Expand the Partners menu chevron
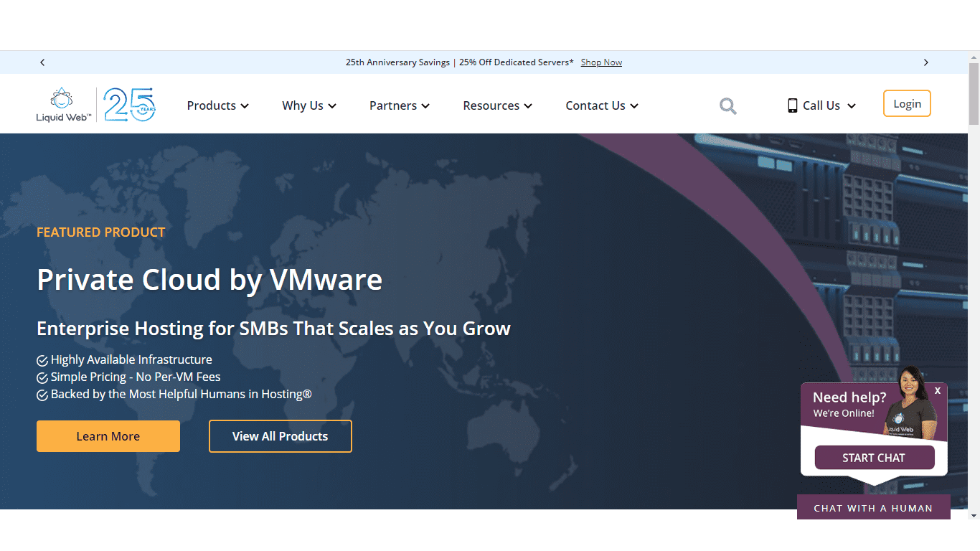 pos(425,106)
